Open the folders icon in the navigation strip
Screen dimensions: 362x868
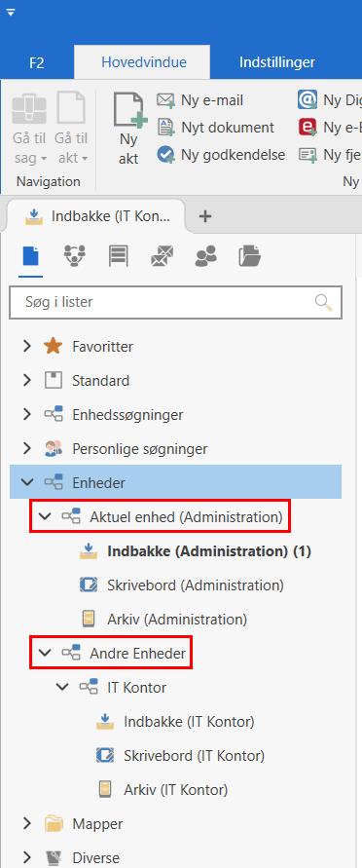coord(250,256)
